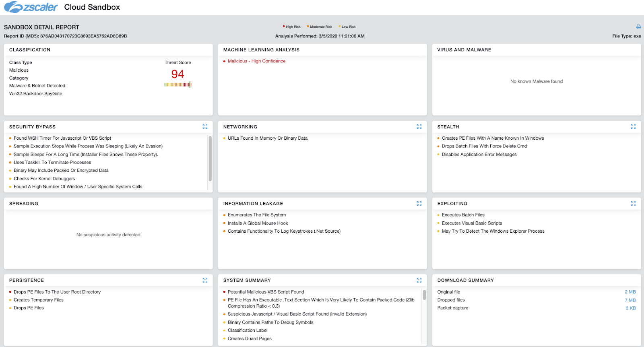Screen dimensions: 644x347
Task: Click the Security Bypass panel scrollbar
Action: pos(210,159)
